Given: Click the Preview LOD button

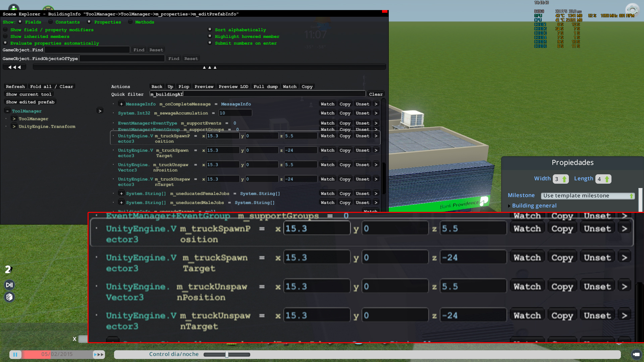Looking at the screenshot, I should tap(233, 86).
